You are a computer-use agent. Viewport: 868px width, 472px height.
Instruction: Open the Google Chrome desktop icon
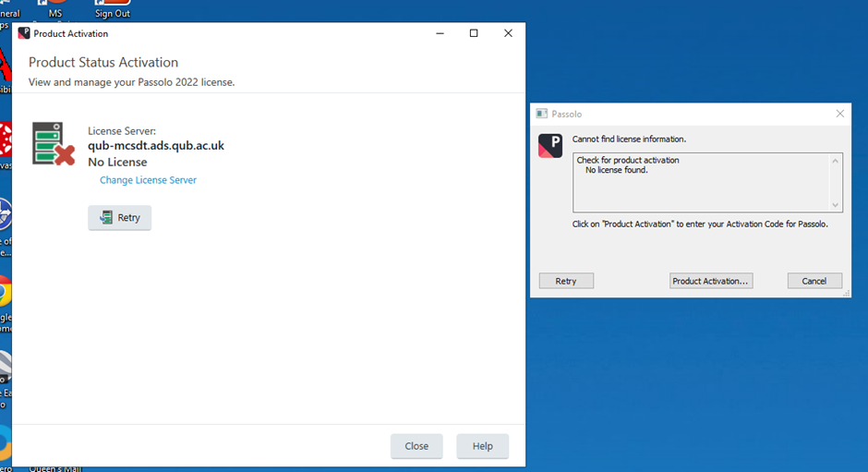4,294
